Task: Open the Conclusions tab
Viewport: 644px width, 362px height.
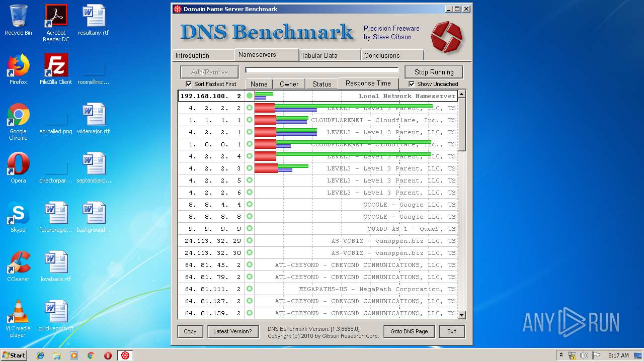Action: point(392,55)
